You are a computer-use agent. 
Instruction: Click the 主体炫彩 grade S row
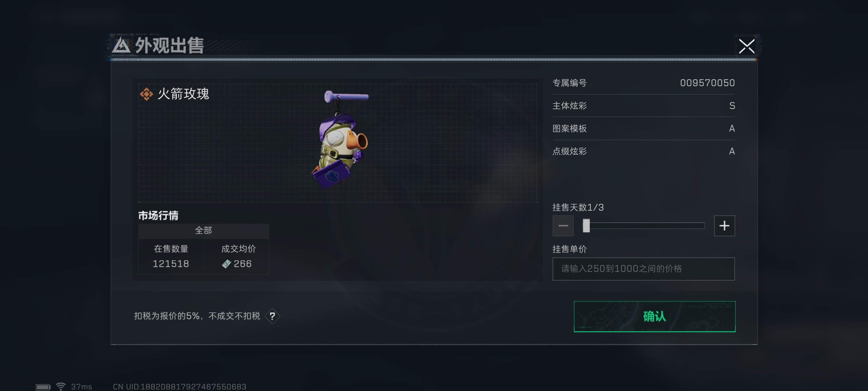point(644,106)
